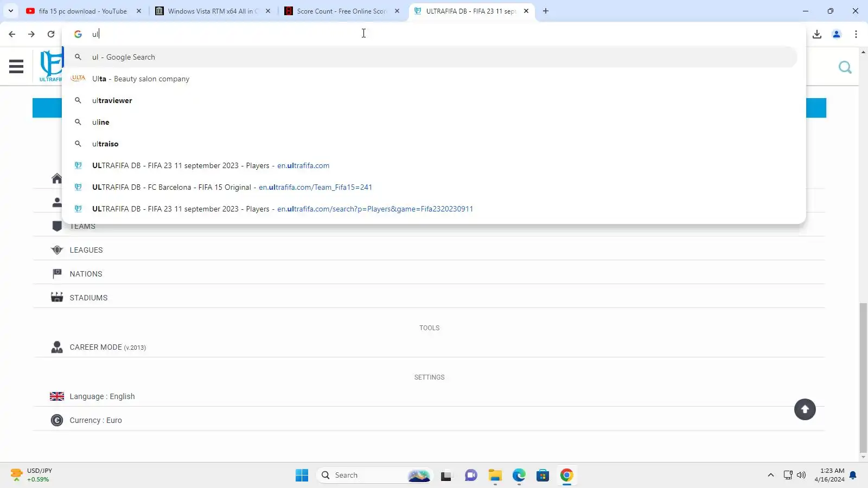The height and width of the screenshot is (488, 868).
Task: Open the volume control in system tray
Action: point(801,476)
